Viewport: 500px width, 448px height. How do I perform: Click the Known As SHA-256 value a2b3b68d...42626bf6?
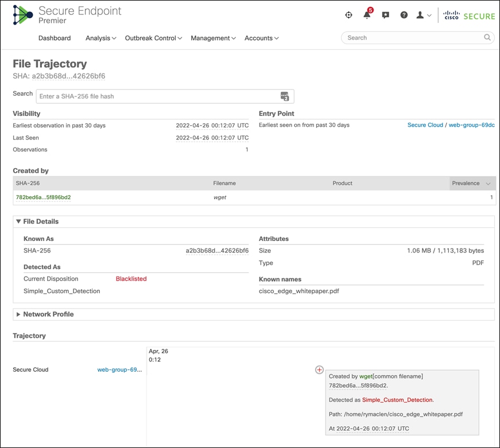[x=217, y=251]
